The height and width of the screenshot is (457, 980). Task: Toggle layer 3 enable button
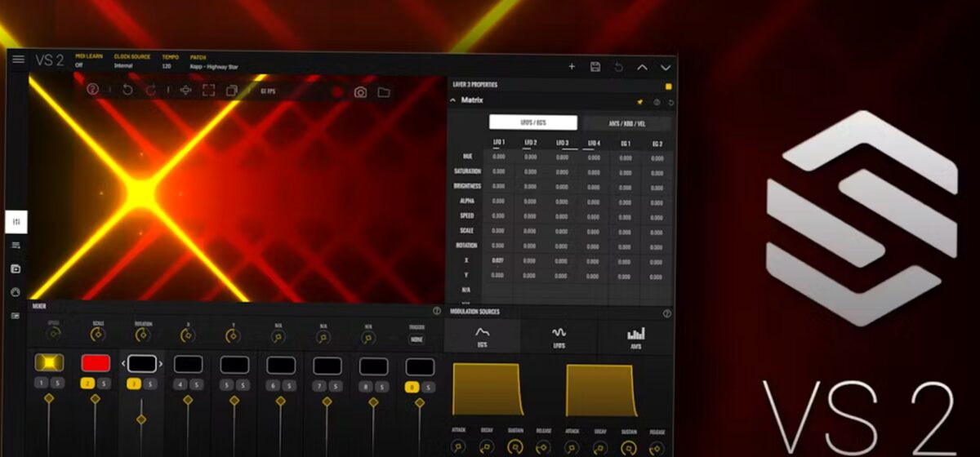(x=134, y=384)
